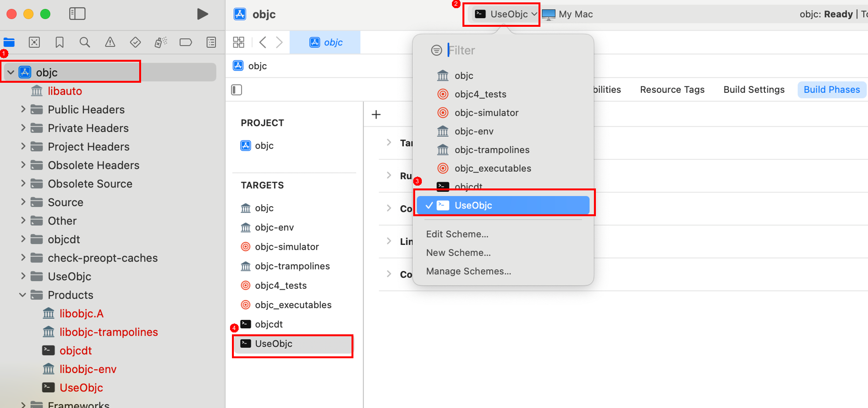The height and width of the screenshot is (408, 868).
Task: Click the Run play button
Action: pyautogui.click(x=202, y=14)
